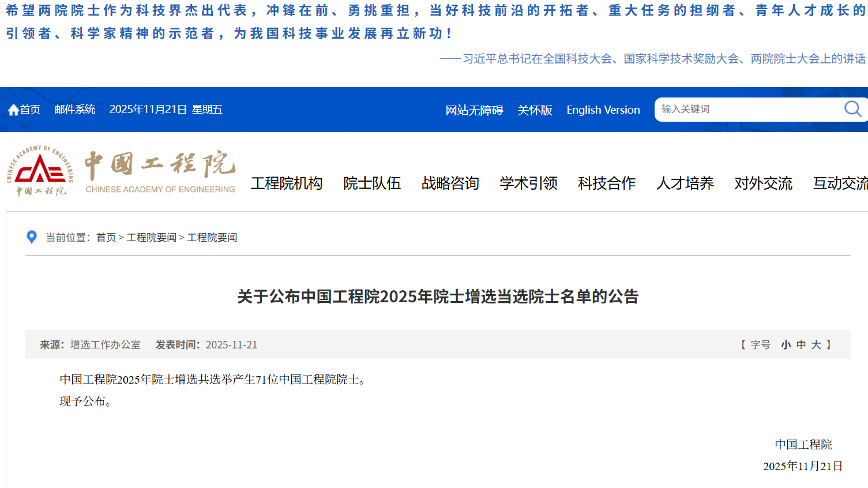Click the location pin icon in the breadcrumb bar
The height and width of the screenshot is (488, 868).
point(32,237)
